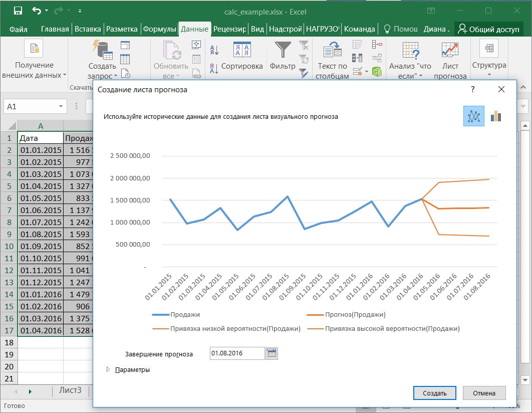Click the dialog help question mark
This screenshot has width=532, height=413.
[x=472, y=89]
